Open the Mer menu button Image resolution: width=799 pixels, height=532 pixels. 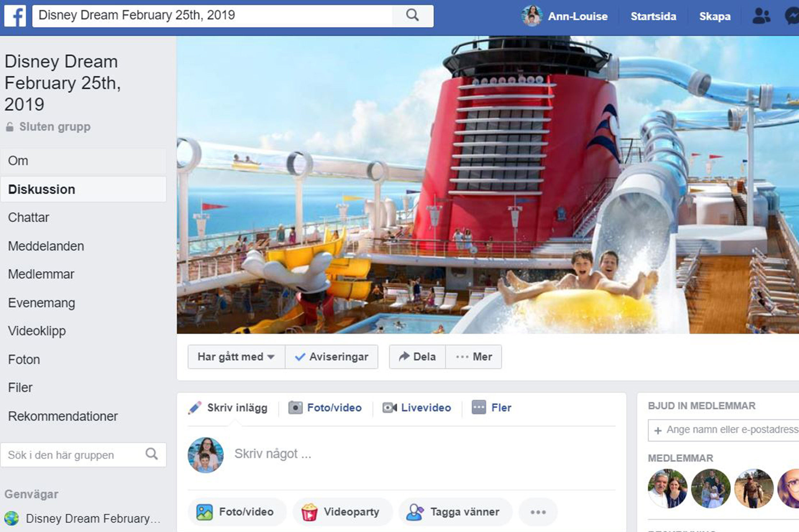[x=474, y=357]
